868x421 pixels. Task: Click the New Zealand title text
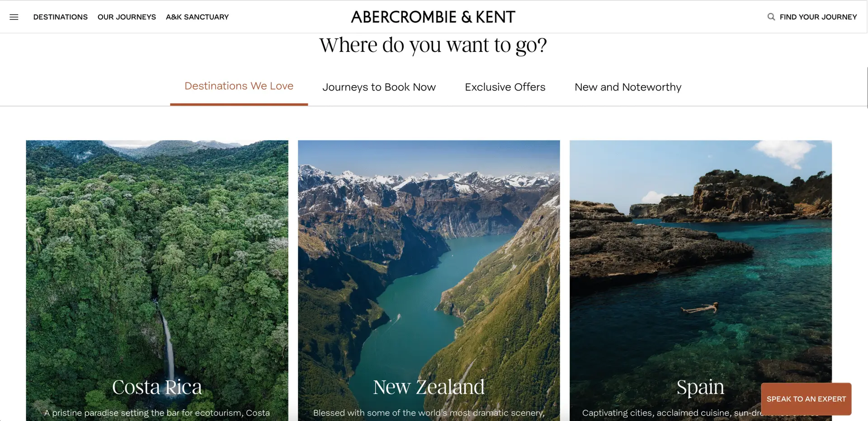click(429, 387)
